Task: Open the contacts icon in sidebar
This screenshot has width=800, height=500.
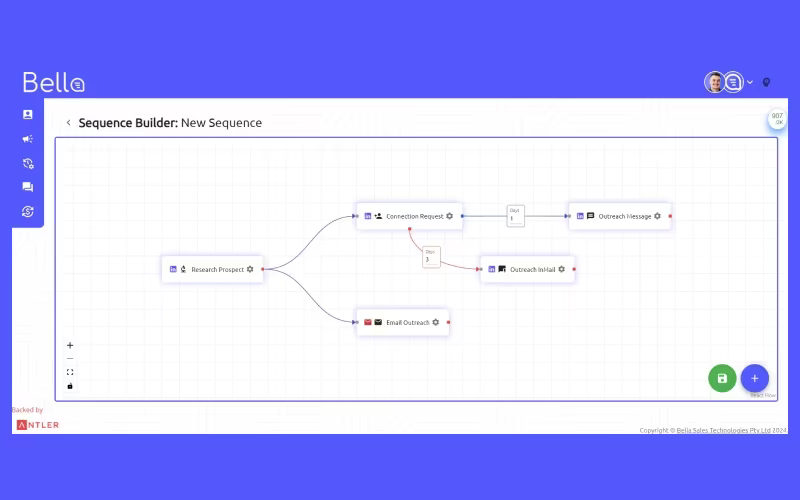Action: coord(28,114)
